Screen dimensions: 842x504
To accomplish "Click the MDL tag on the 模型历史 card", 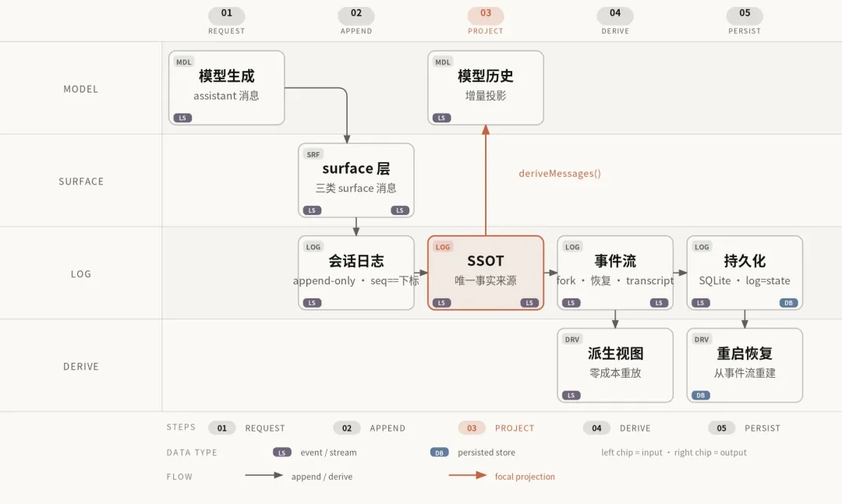I will pos(443,62).
